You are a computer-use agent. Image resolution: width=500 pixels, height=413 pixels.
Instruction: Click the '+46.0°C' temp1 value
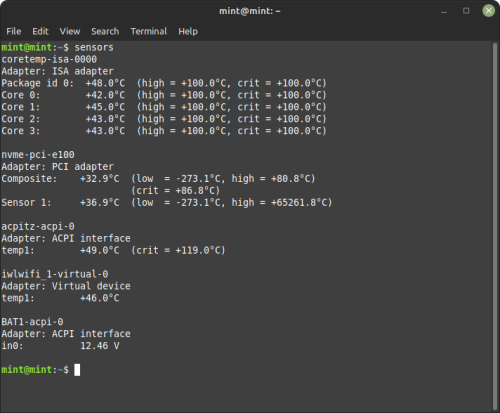coord(99,298)
